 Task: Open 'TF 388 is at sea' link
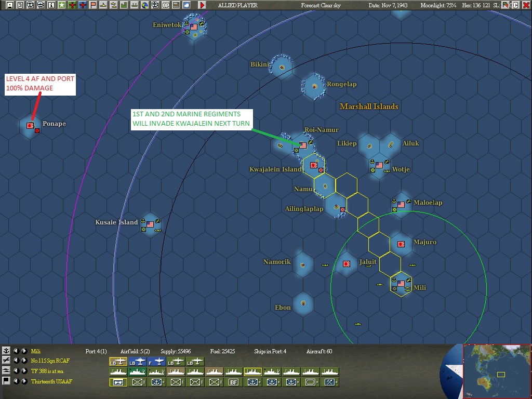[x=47, y=371]
